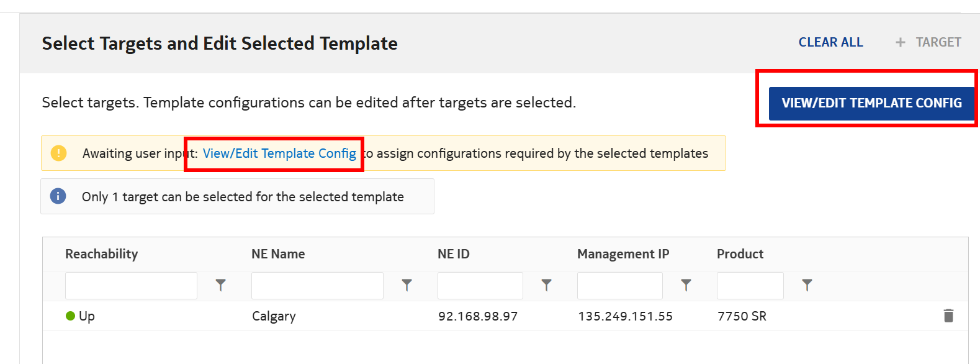Viewport: 980px width, 364px height.
Task: Click into the NE ID filter field
Action: (x=480, y=286)
